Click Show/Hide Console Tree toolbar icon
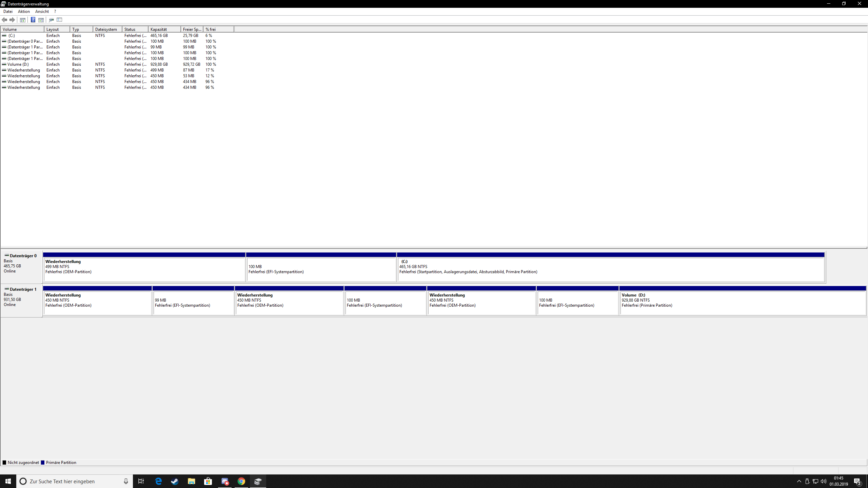The image size is (868, 488). (23, 20)
